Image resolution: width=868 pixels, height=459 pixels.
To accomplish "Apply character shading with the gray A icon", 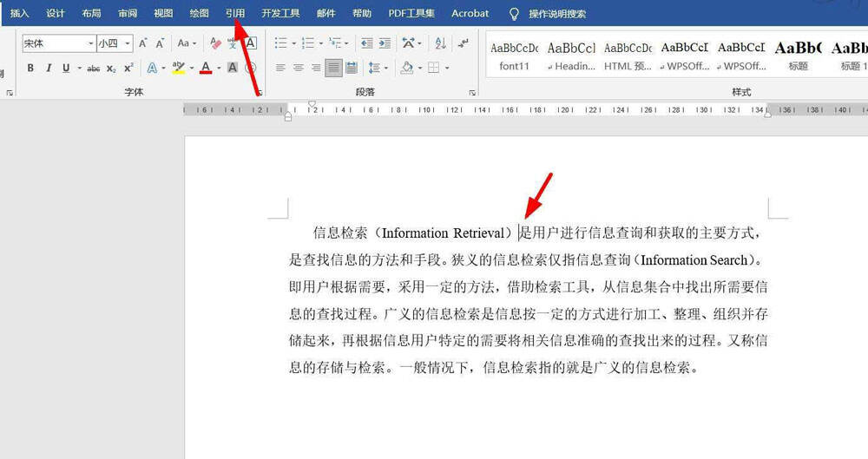I will pyautogui.click(x=233, y=68).
